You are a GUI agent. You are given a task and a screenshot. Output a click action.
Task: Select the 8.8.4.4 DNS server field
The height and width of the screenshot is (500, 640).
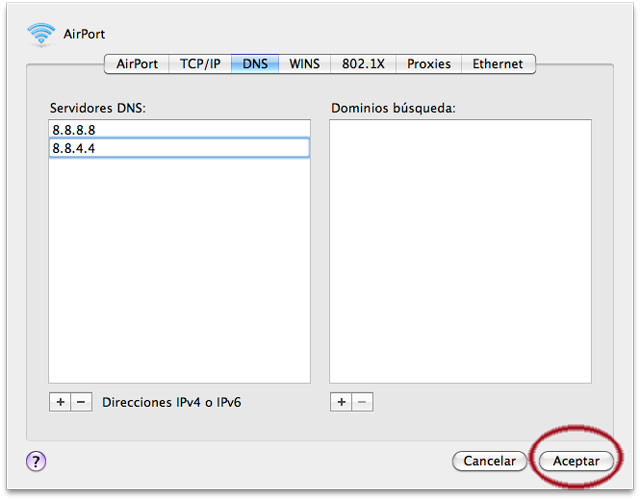(x=179, y=148)
